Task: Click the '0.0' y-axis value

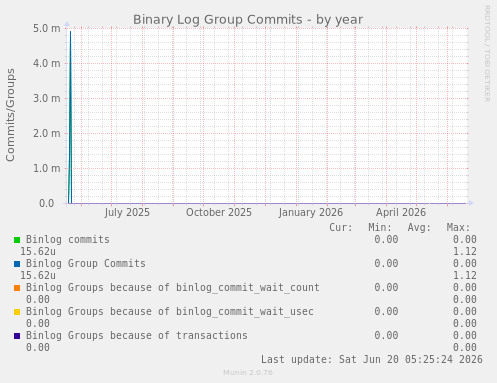Action: [x=47, y=203]
